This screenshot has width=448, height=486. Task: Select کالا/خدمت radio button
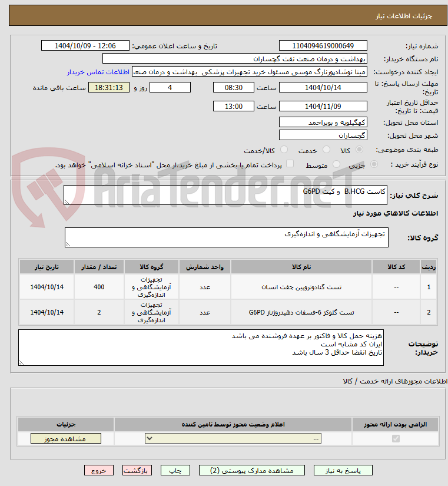(284, 150)
